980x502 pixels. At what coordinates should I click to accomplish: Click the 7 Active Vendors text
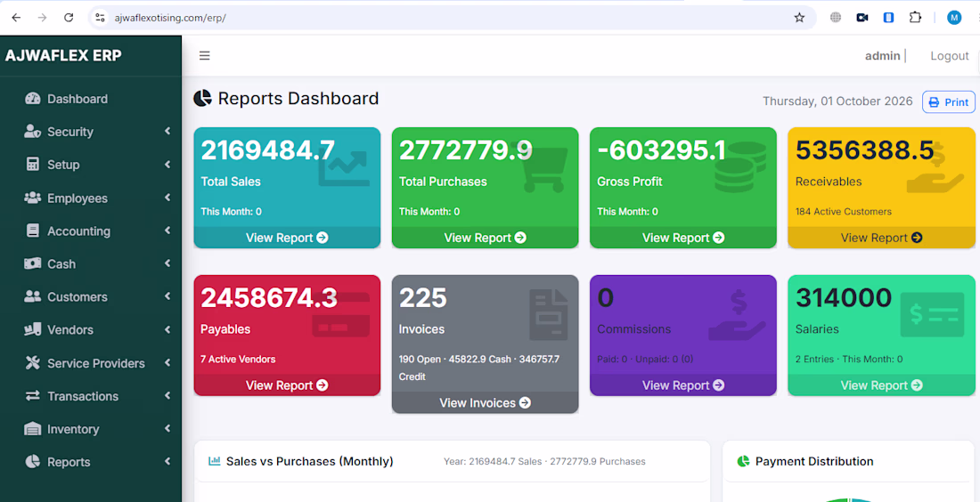coord(238,359)
